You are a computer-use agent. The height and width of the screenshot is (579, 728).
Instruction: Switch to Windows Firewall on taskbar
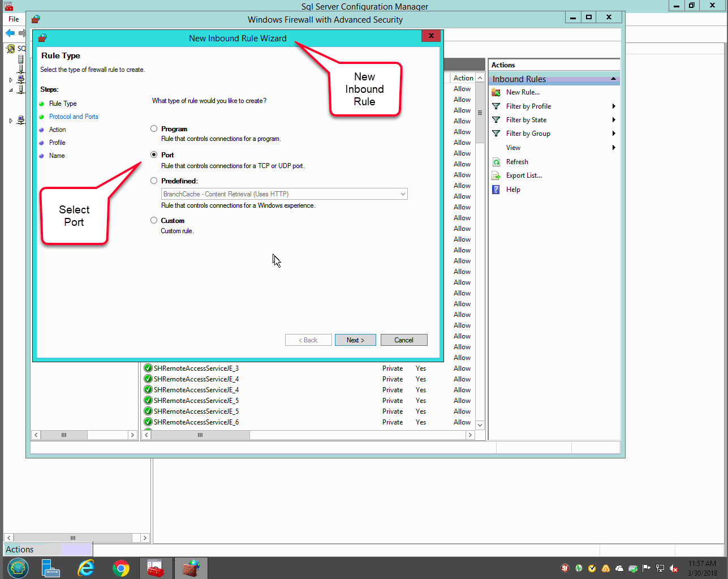point(191,568)
